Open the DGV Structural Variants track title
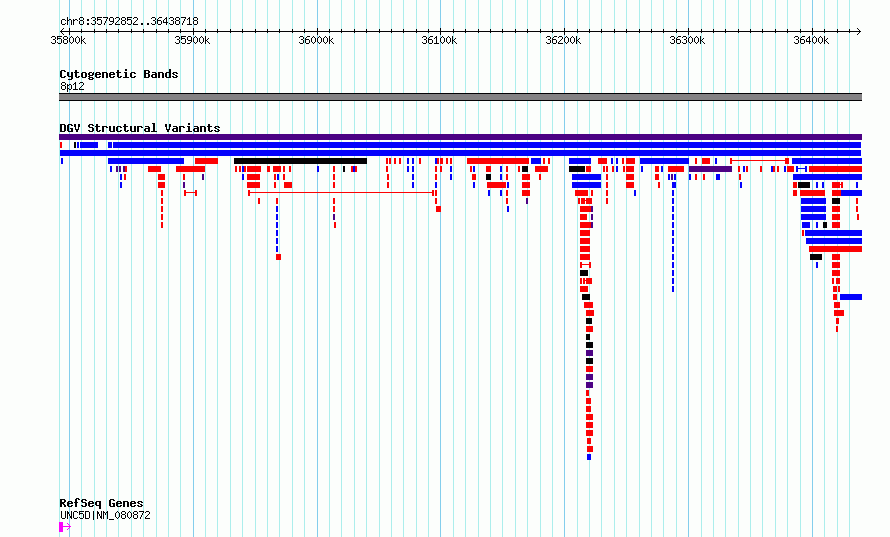This screenshot has width=890, height=537. [140, 128]
